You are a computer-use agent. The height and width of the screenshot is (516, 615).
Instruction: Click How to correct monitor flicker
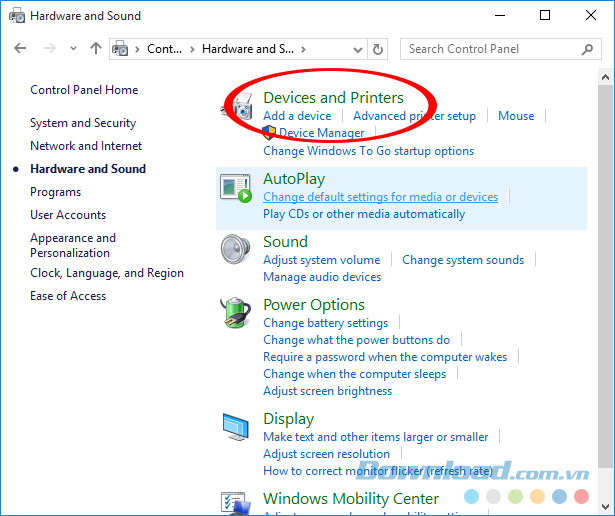tap(378, 471)
